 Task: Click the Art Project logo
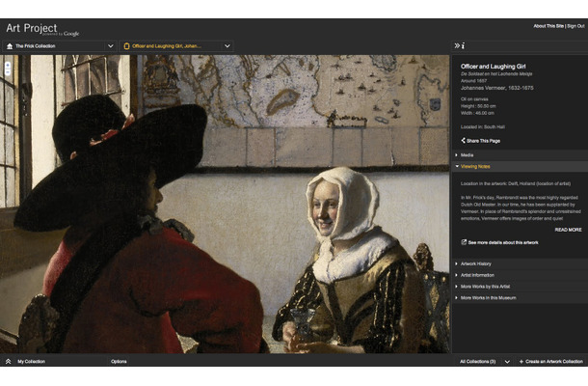42,29
